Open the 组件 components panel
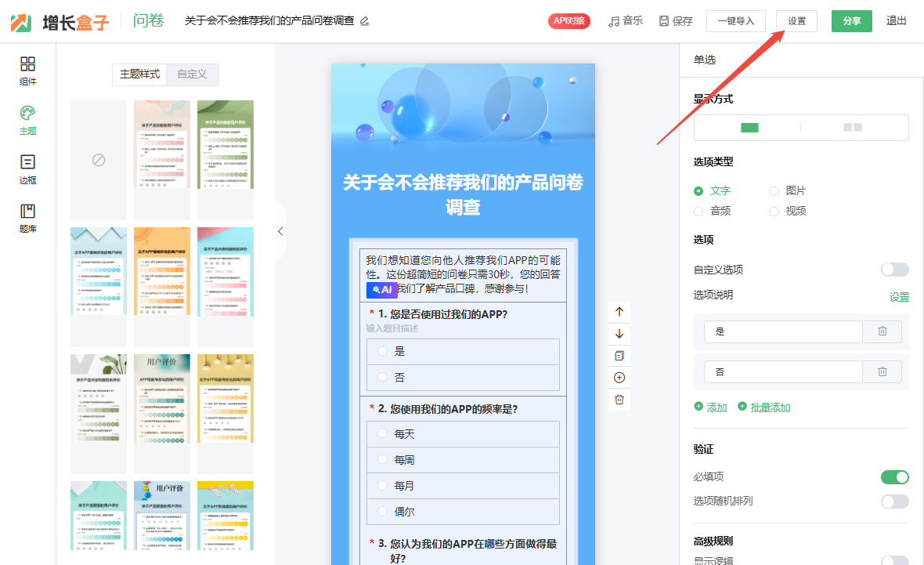Viewport: 924px width, 565px height. [27, 71]
